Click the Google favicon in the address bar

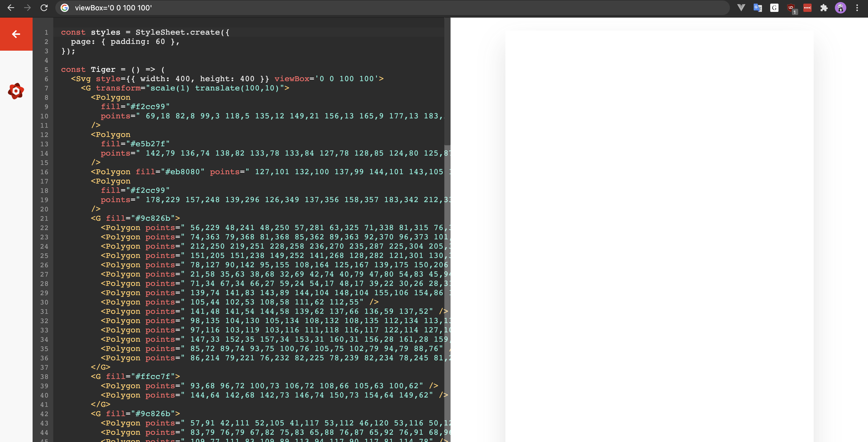pyautogui.click(x=65, y=7)
